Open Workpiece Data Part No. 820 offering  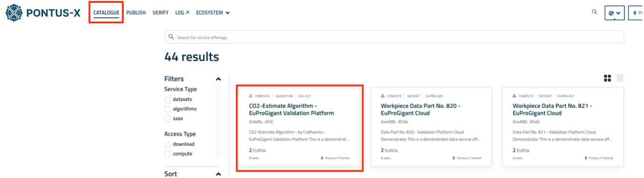tap(421, 109)
